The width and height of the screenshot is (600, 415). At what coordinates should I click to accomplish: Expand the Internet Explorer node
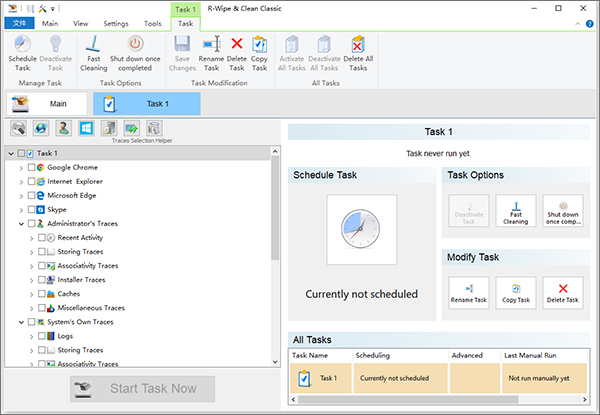[21, 182]
